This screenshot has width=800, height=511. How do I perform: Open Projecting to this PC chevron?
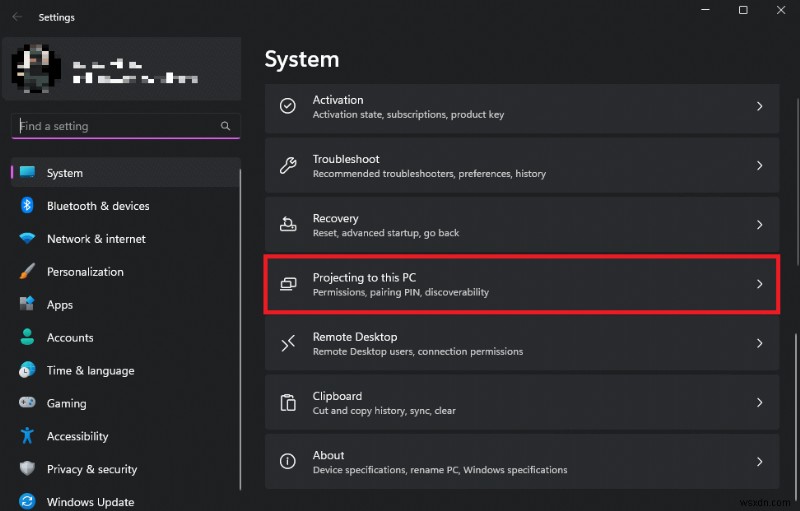[x=759, y=284]
